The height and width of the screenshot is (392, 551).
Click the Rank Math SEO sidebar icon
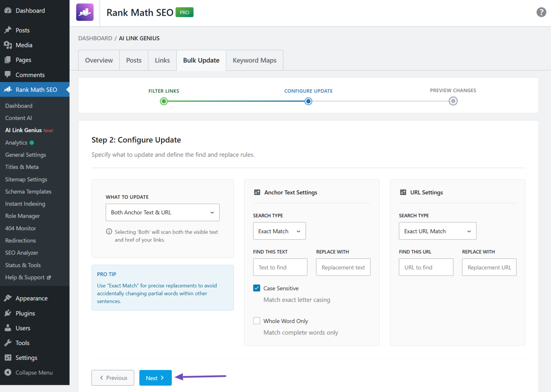coord(8,89)
